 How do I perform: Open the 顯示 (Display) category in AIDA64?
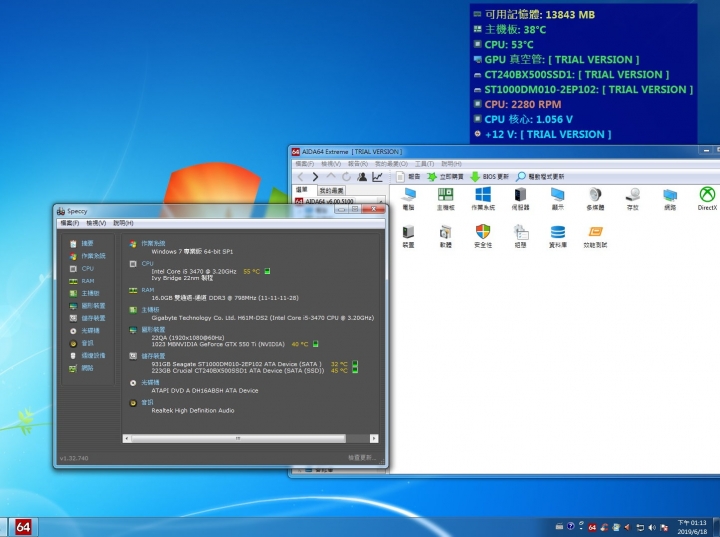557,198
